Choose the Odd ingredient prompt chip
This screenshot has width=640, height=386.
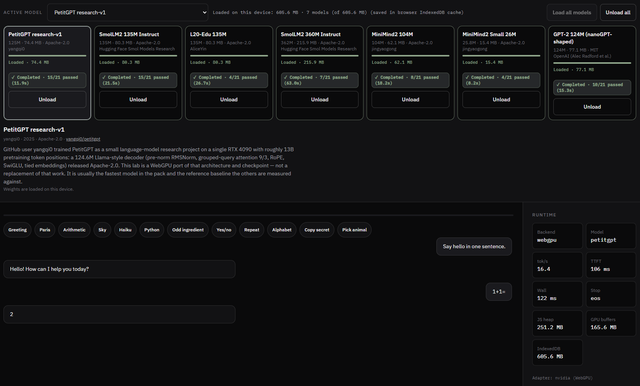[x=188, y=230]
